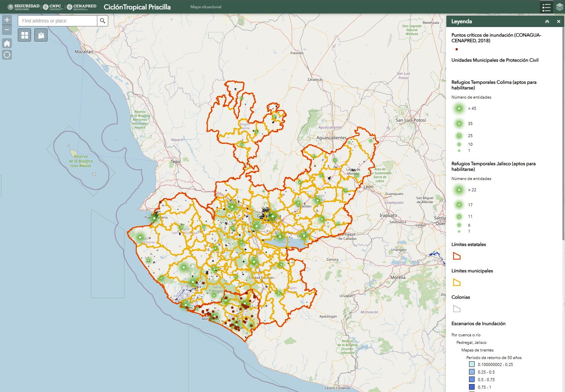Viewport: 565px width, 392px height.
Task: Click Pedregal, Jalisco legend entry
Action: point(471,343)
